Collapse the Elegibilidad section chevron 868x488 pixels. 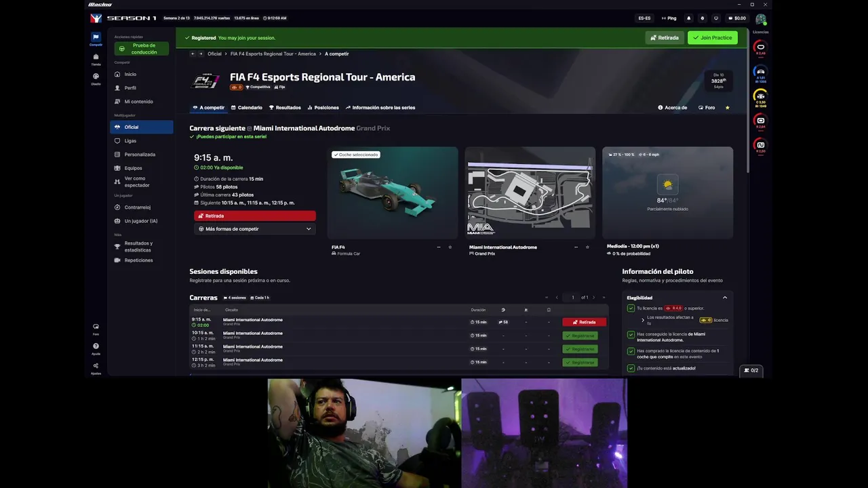[724, 298]
